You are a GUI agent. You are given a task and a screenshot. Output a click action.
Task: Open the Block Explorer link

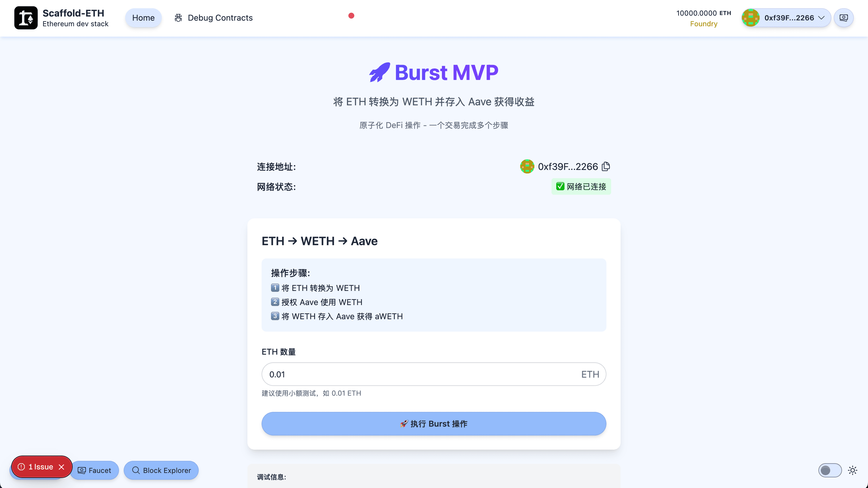[x=161, y=470]
